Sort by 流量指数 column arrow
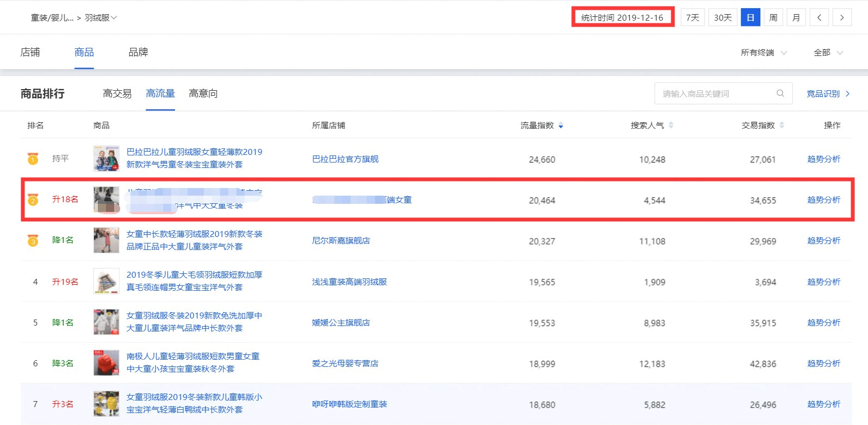This screenshot has width=868, height=425. tap(561, 126)
